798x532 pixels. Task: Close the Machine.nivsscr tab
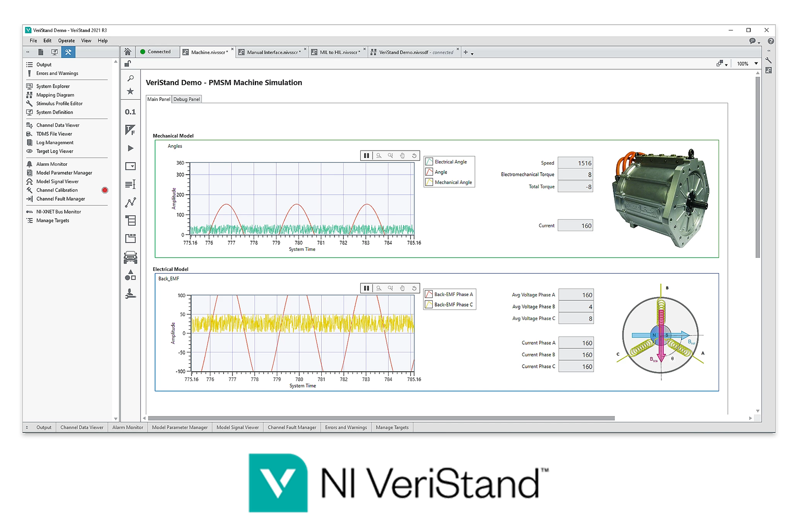click(232, 49)
